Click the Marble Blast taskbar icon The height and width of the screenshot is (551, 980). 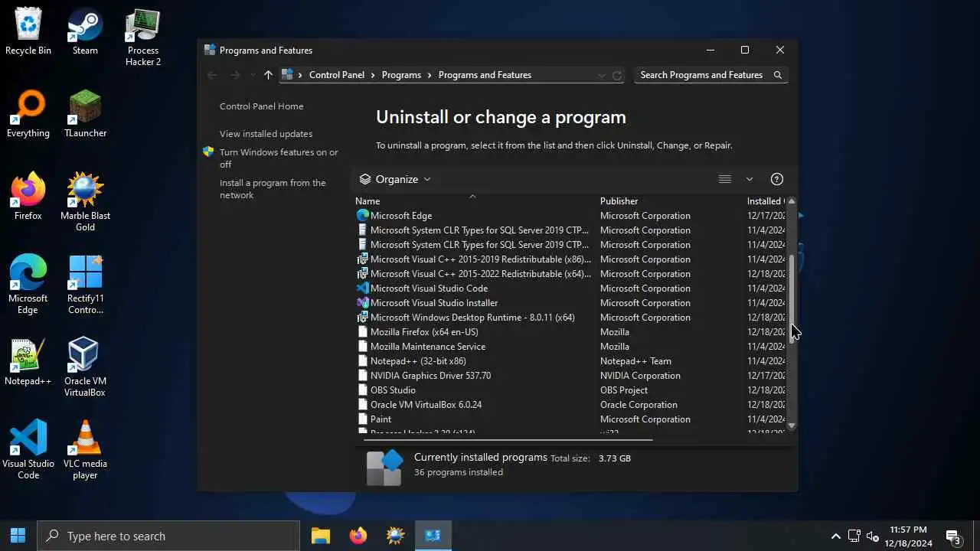[x=396, y=536]
